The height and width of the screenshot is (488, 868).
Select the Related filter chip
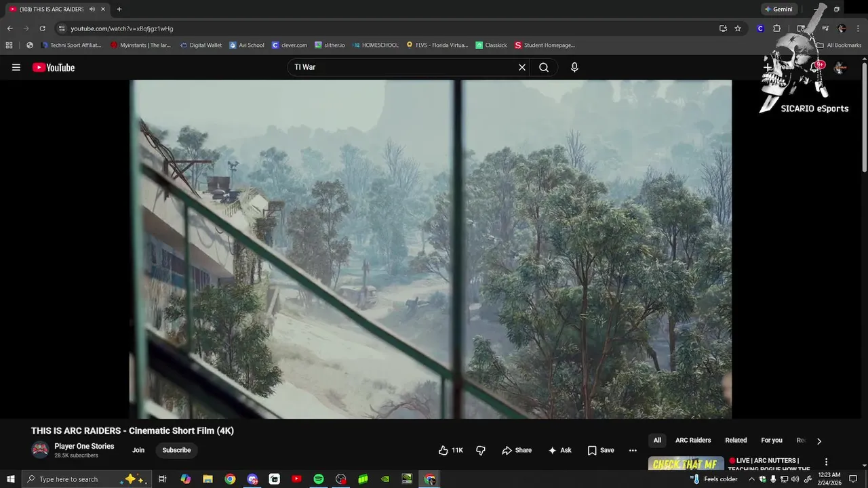736,441
